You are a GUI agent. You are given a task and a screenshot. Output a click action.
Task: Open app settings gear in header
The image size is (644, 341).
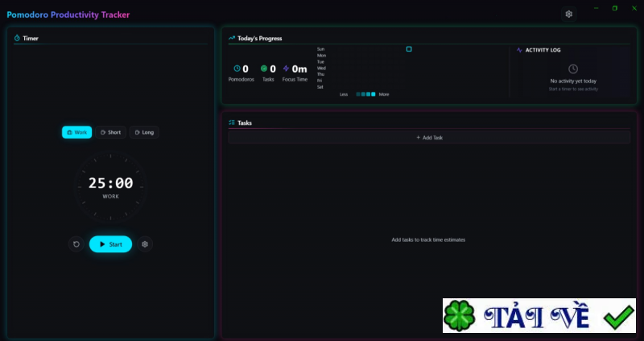[568, 15]
